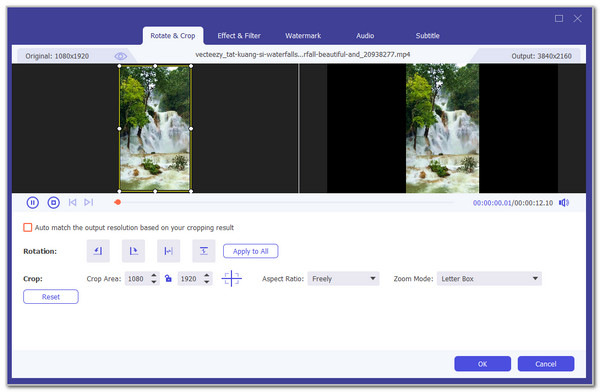Toggle the crop aspect lock icon
Image resolution: width=600 pixels, height=392 pixels.
[168, 278]
